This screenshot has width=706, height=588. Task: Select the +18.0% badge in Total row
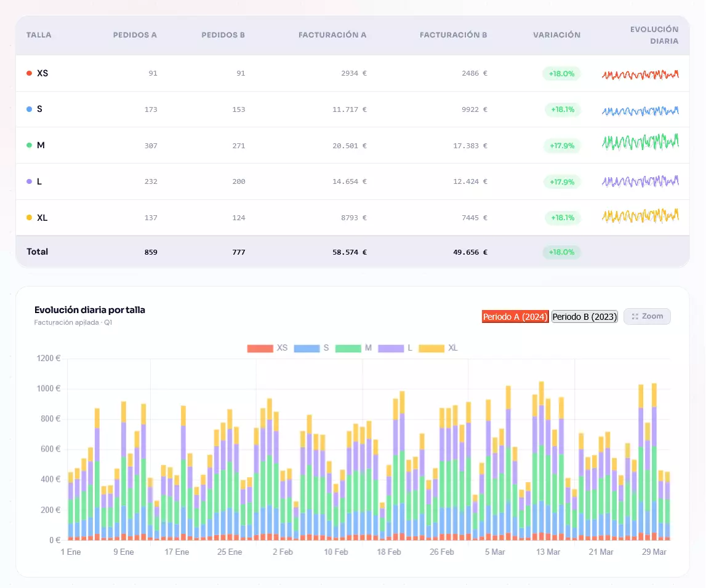click(x=561, y=252)
